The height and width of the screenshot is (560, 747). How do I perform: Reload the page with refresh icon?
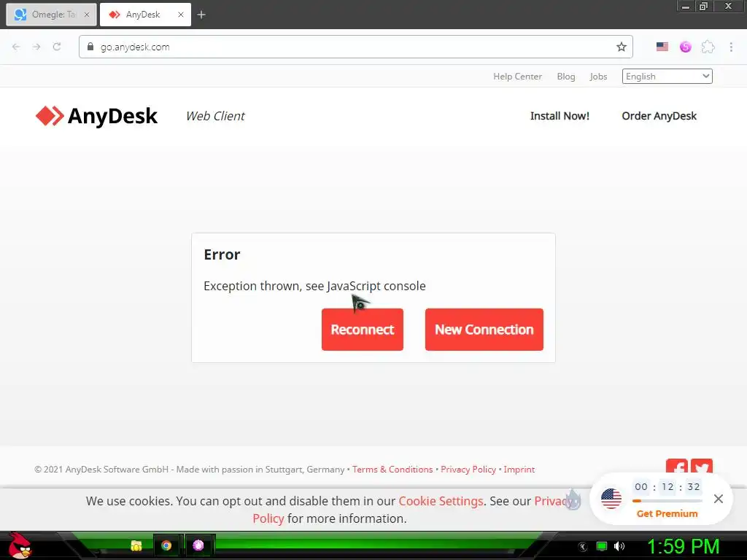tap(57, 47)
